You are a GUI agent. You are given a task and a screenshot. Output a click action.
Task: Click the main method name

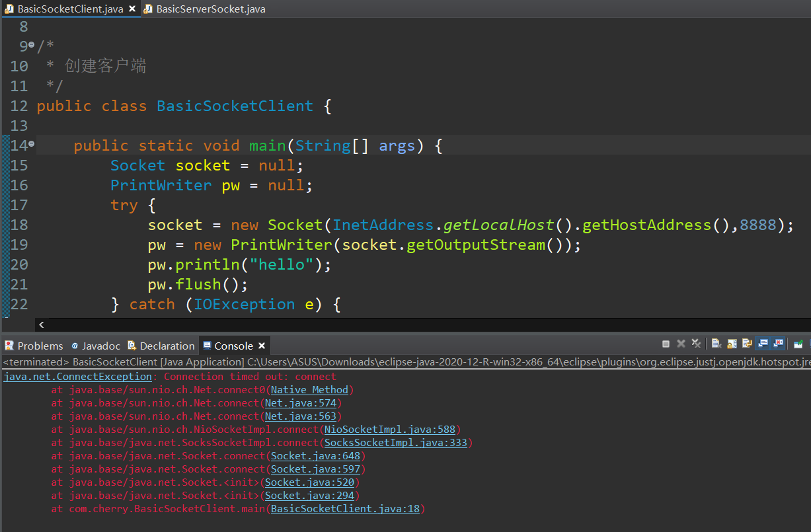(267, 146)
